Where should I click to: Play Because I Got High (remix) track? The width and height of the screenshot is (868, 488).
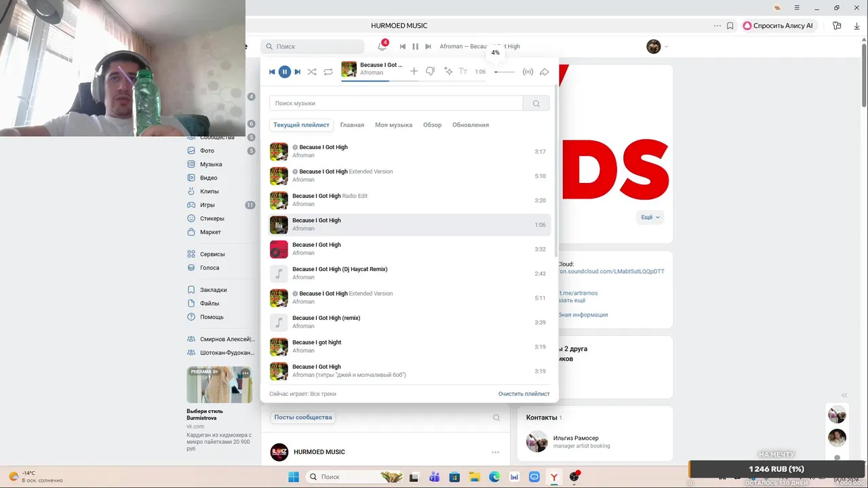(410, 322)
